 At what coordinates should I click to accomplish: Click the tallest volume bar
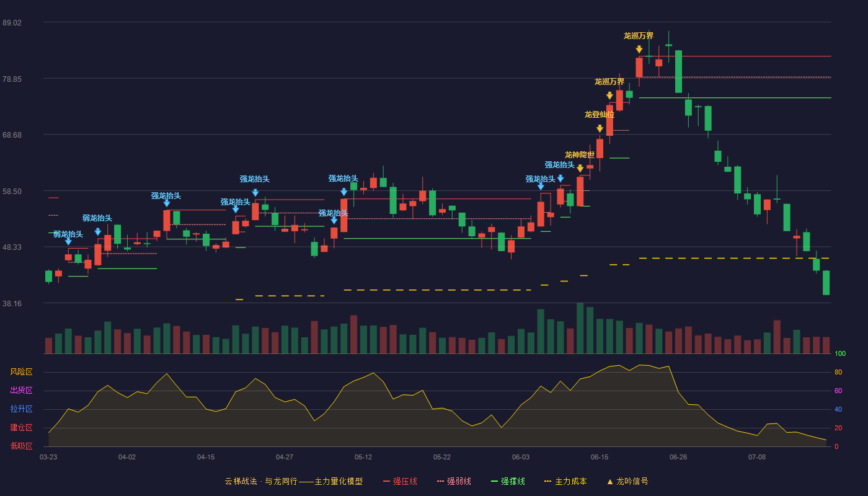[580, 328]
